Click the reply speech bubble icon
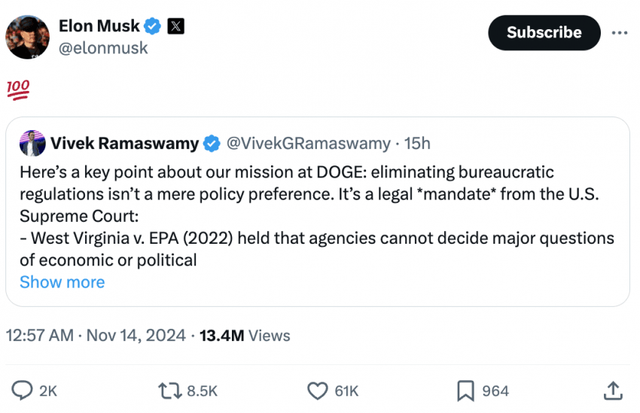This screenshot has height=413, width=640. 20,390
